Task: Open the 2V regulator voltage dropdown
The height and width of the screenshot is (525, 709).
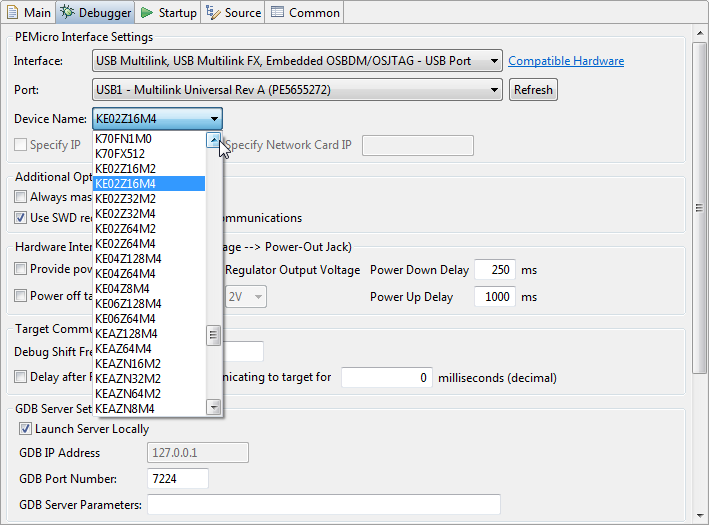Action: pos(246,297)
